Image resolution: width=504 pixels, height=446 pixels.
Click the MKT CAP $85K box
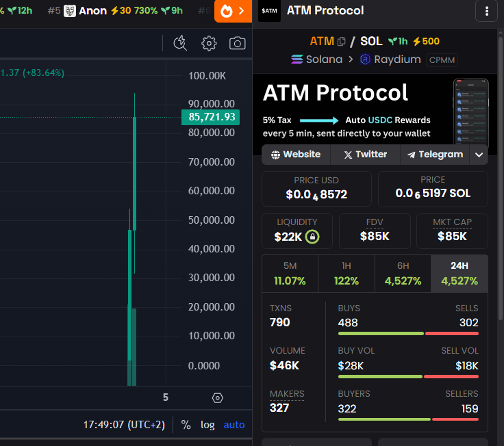452,231
